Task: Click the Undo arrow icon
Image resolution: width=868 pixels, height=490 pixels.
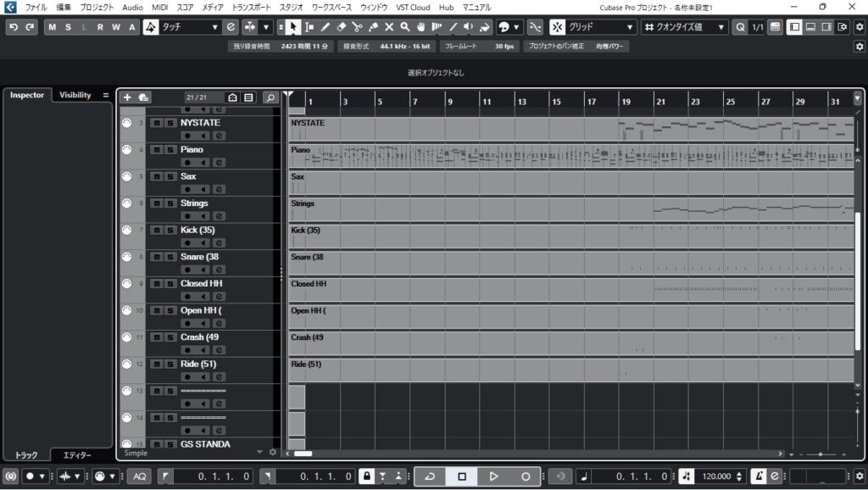Action: [x=13, y=27]
